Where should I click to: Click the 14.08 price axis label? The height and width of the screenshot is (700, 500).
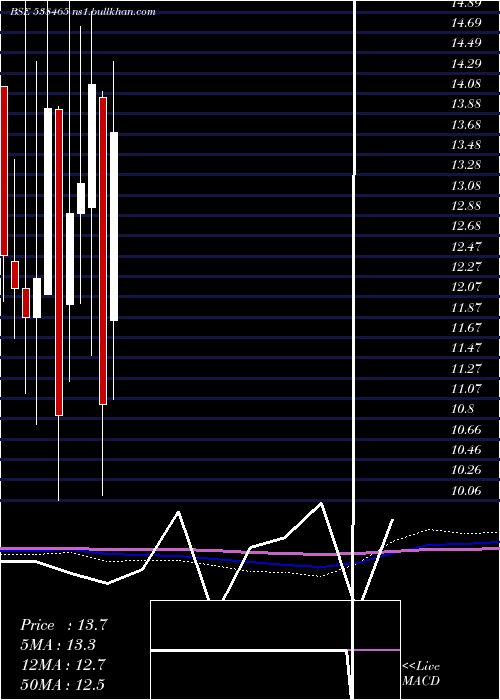pyautogui.click(x=466, y=83)
